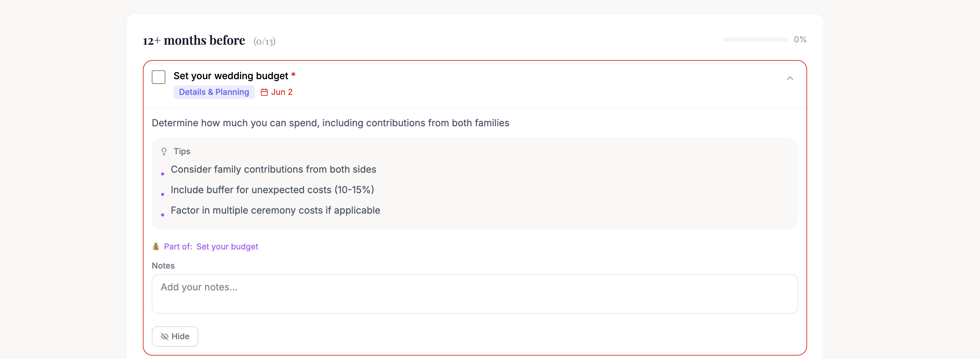Click the first purple bullet in the Tips list
980x359 pixels.
[163, 174]
